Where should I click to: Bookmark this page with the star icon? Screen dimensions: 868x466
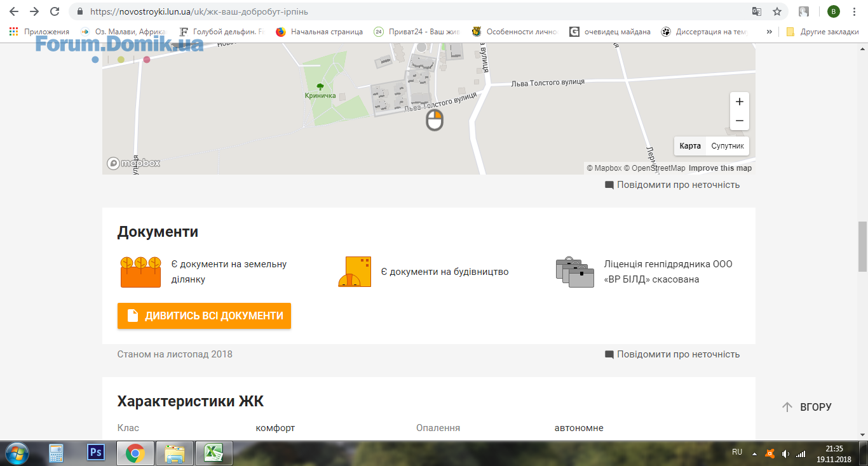(776, 11)
